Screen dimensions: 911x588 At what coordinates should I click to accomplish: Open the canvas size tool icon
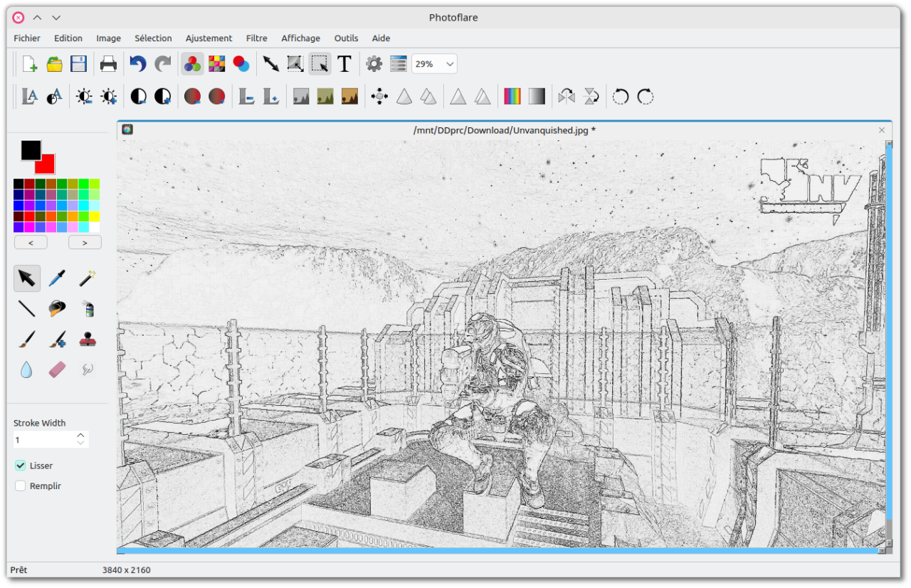[295, 64]
